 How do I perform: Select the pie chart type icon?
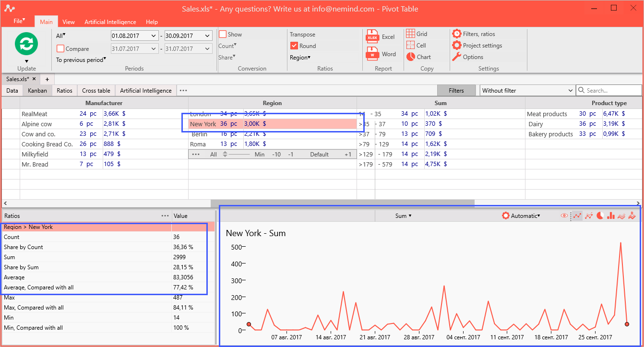(600, 216)
